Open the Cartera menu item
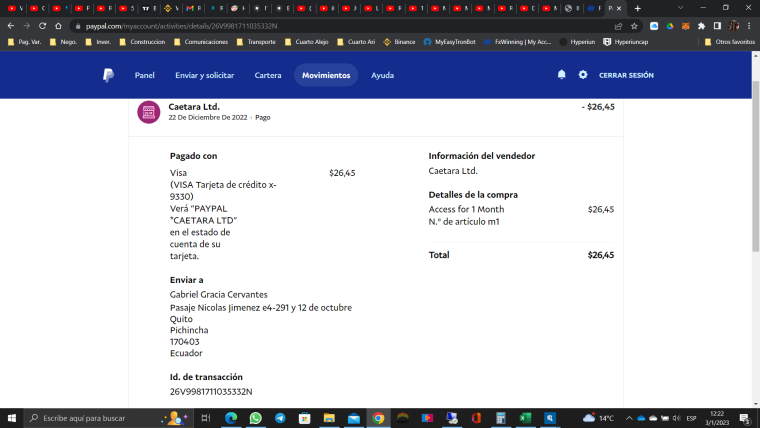 click(x=268, y=75)
